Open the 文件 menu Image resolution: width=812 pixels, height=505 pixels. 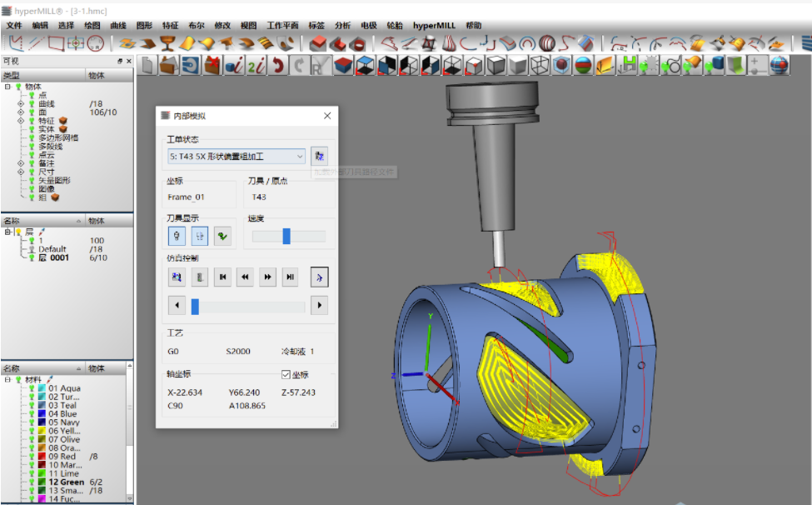pyautogui.click(x=14, y=25)
